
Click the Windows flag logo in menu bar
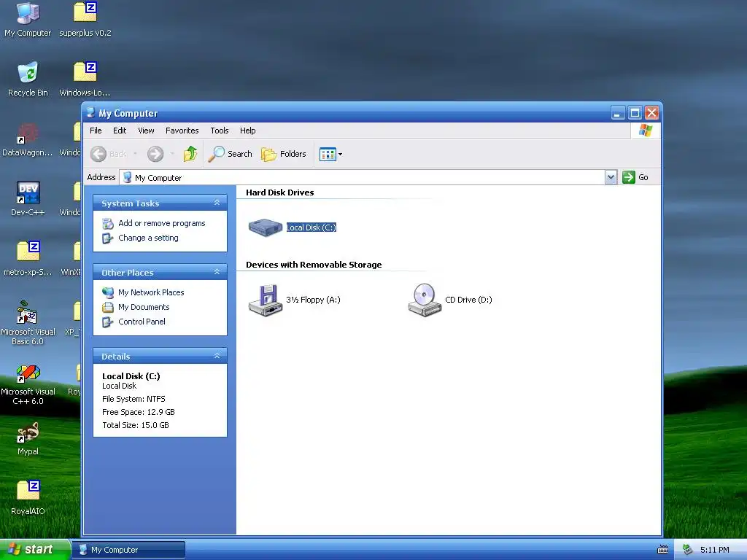click(646, 131)
